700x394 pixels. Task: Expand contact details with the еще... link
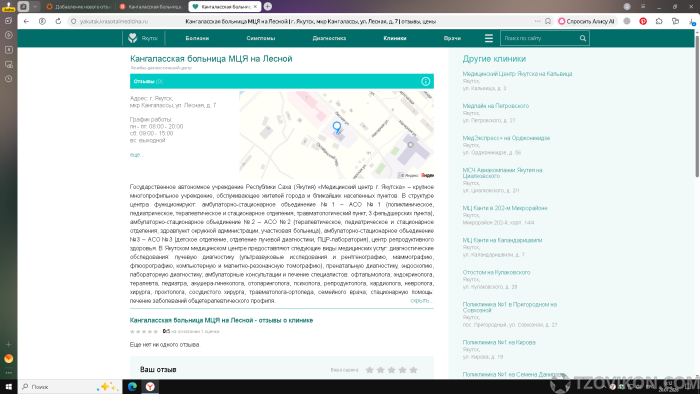(x=136, y=155)
